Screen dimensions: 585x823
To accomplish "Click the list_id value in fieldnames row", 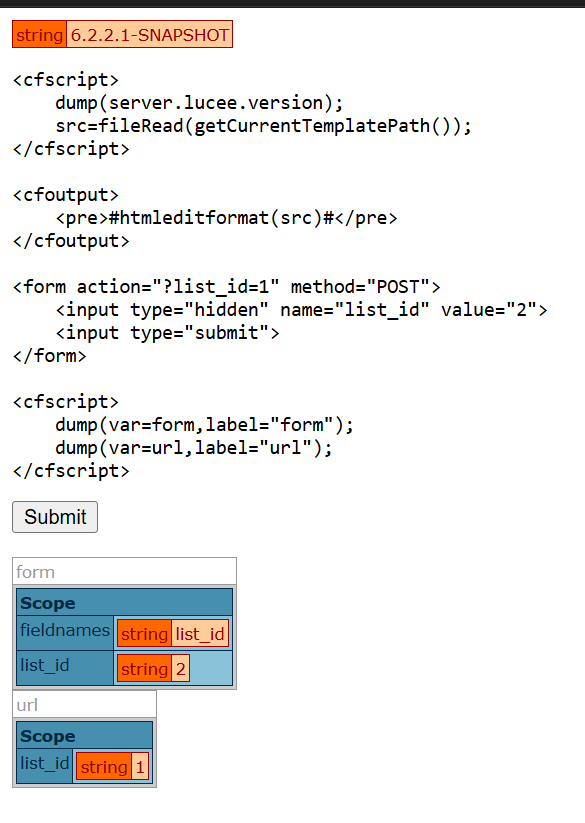I will tap(200, 634).
